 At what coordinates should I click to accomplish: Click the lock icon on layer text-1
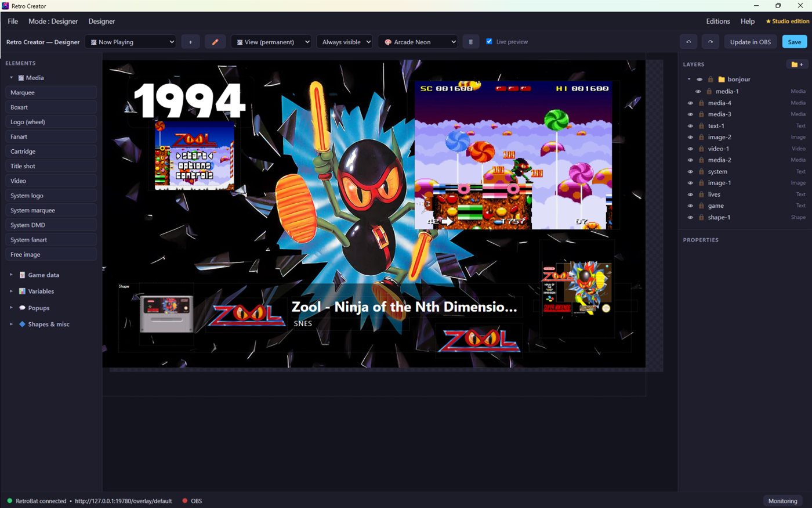pos(701,126)
